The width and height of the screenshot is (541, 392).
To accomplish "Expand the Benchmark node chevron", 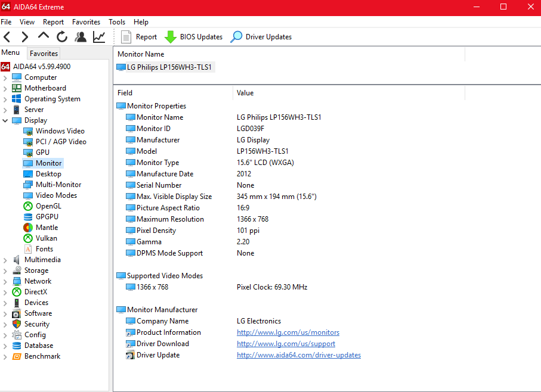I will 5,357.
